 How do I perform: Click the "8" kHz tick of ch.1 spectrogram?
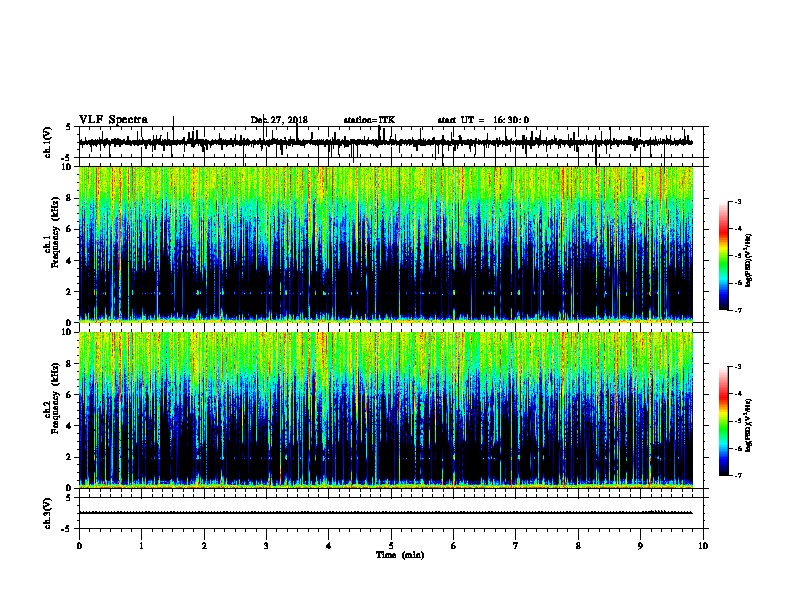tap(70, 198)
